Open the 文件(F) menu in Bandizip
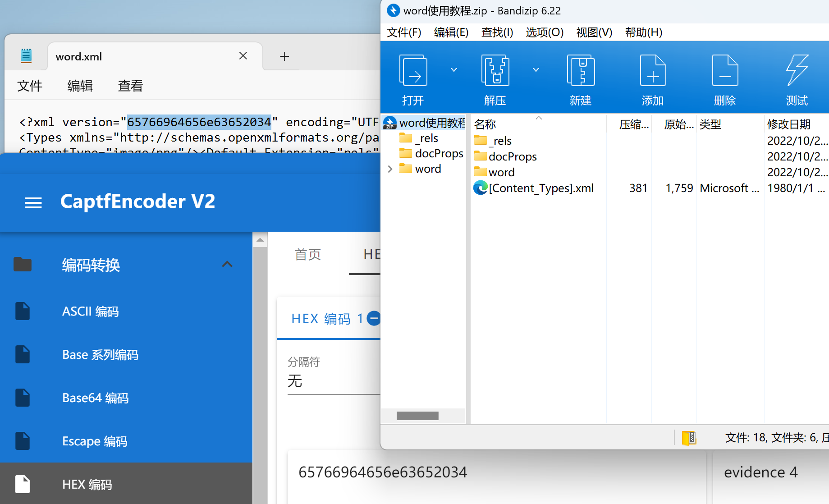Screen dimensions: 829x504 (404, 32)
